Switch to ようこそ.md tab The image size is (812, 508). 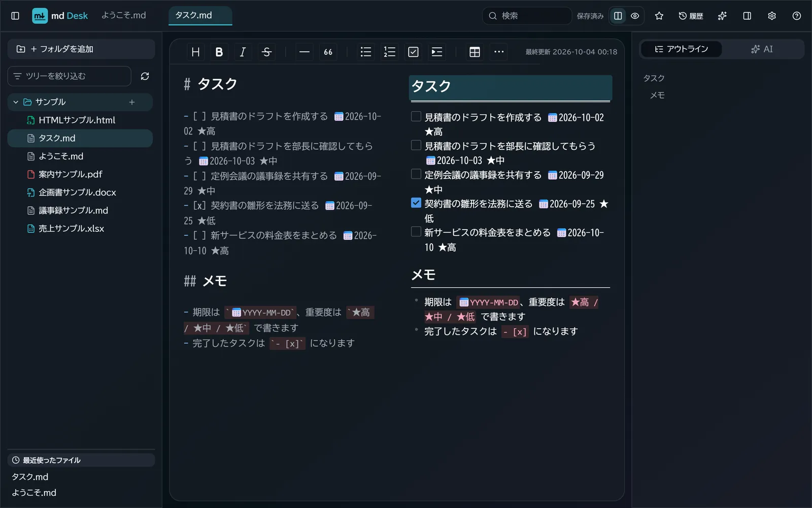coord(124,15)
